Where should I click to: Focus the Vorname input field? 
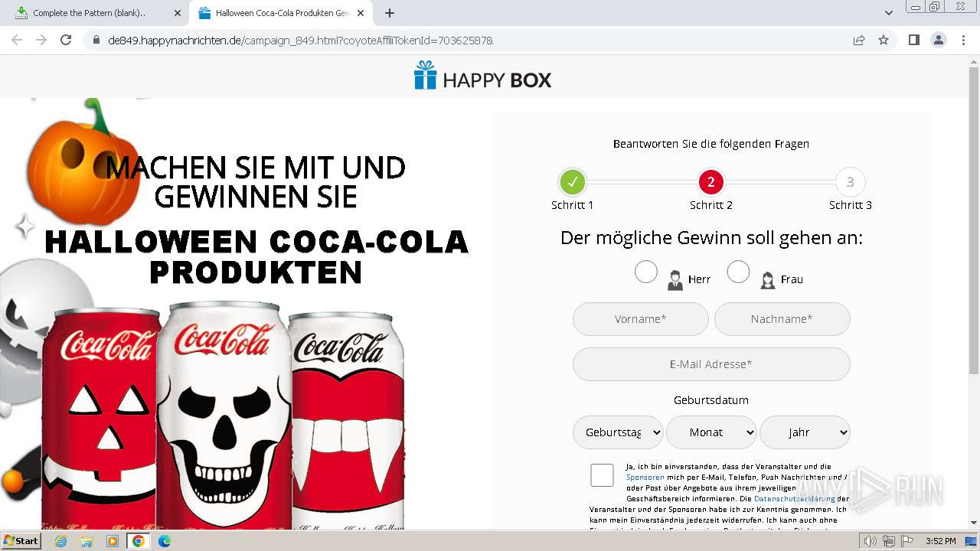[x=641, y=319]
